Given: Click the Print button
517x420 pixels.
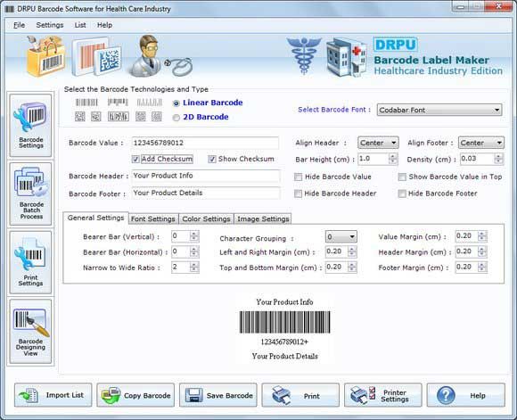Looking at the screenshot, I should click(x=300, y=395).
